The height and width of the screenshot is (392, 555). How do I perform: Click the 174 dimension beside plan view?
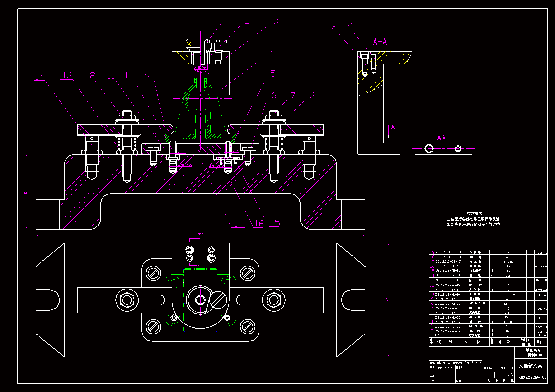tap(387, 300)
